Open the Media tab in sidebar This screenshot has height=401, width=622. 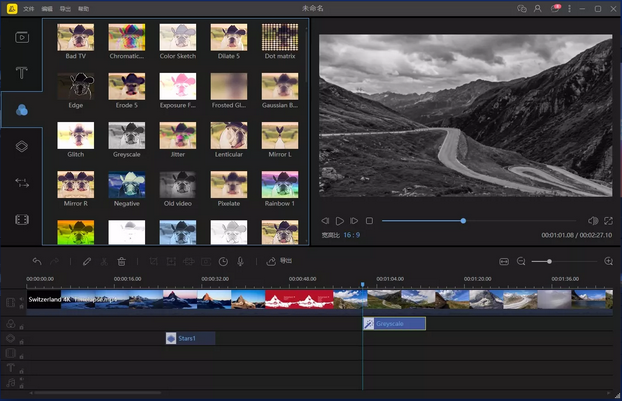pos(21,37)
